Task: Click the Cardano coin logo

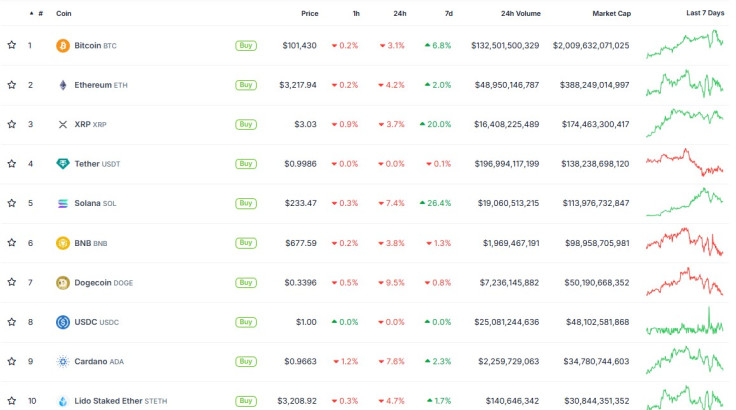Action: point(62,362)
